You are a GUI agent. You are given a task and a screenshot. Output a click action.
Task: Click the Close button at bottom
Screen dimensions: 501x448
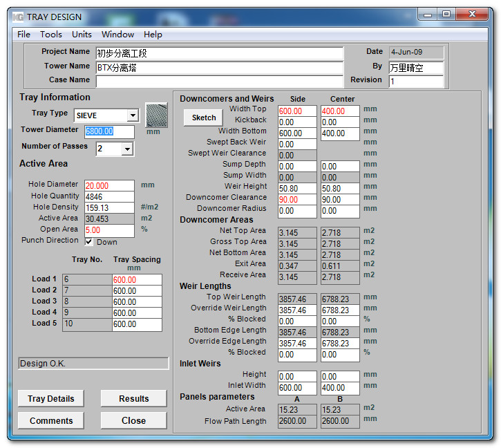pos(134,420)
